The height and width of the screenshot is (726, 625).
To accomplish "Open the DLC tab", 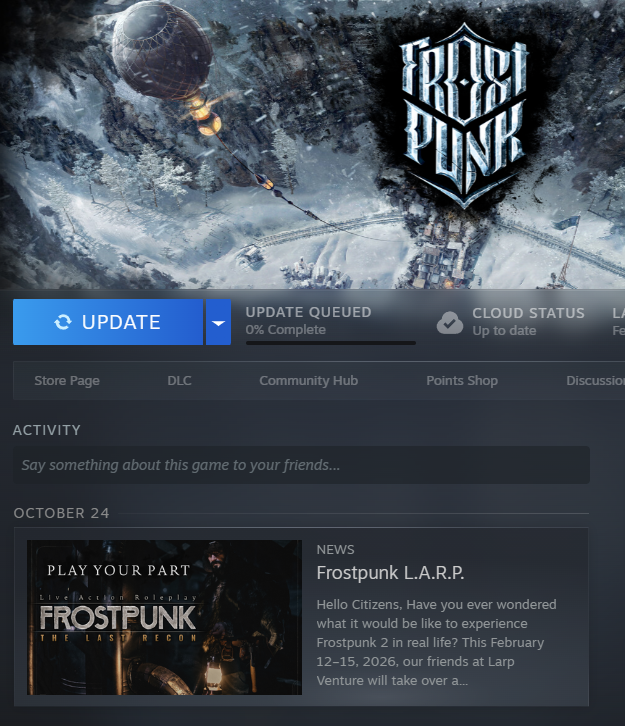I will point(179,381).
